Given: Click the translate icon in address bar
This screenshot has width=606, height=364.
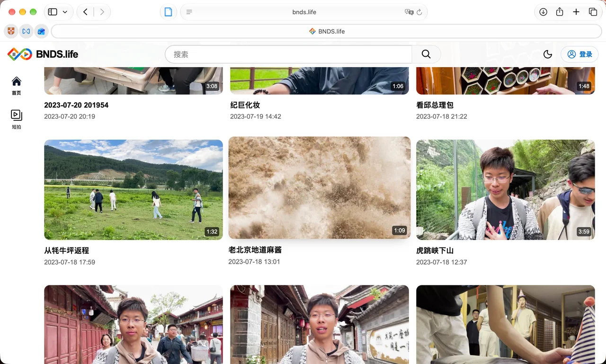Looking at the screenshot, I should pyautogui.click(x=409, y=12).
